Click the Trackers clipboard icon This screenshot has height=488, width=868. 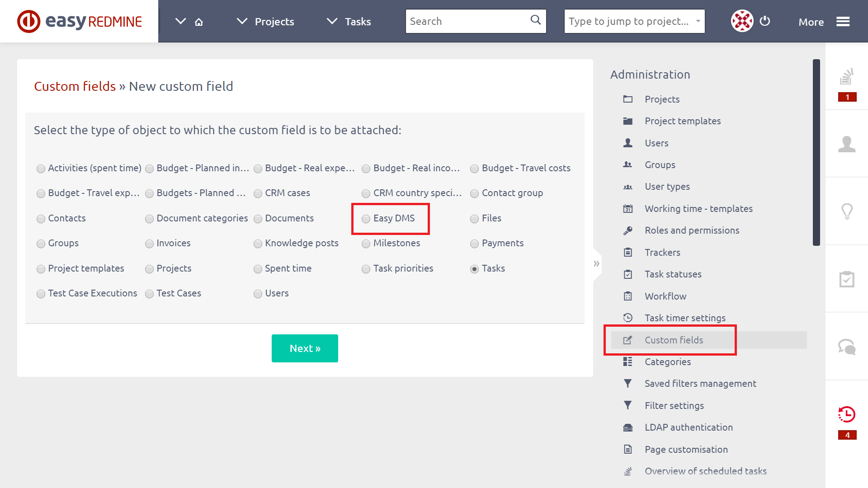(x=628, y=252)
